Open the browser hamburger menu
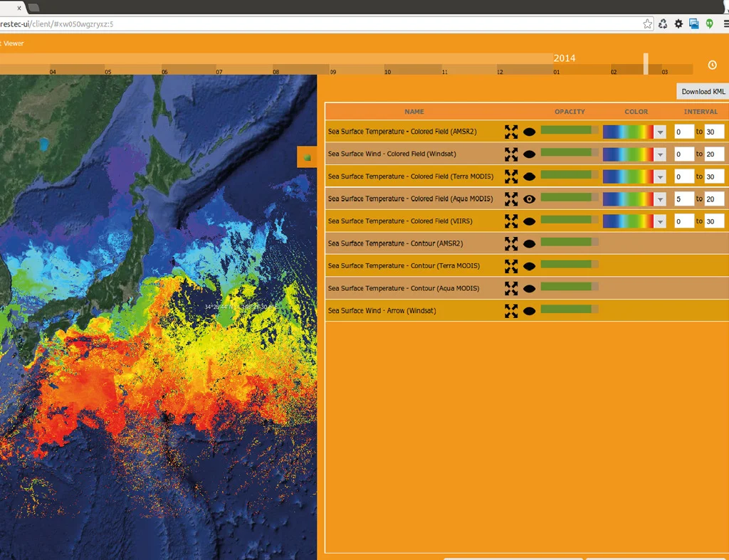 click(725, 23)
